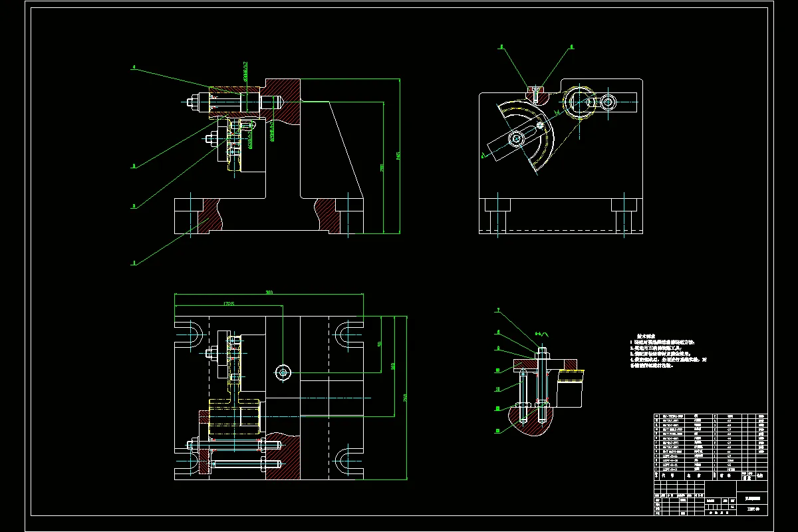The height and width of the screenshot is (532, 798).
Task: Select the bottom leader callout number of front view
Action: coord(134,263)
